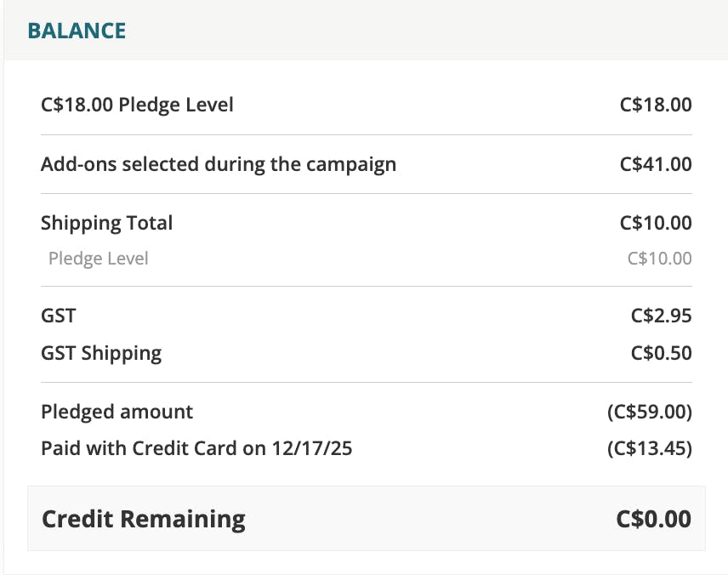Select the (C$13.45) credit card payment value
728x575 pixels.
point(650,447)
